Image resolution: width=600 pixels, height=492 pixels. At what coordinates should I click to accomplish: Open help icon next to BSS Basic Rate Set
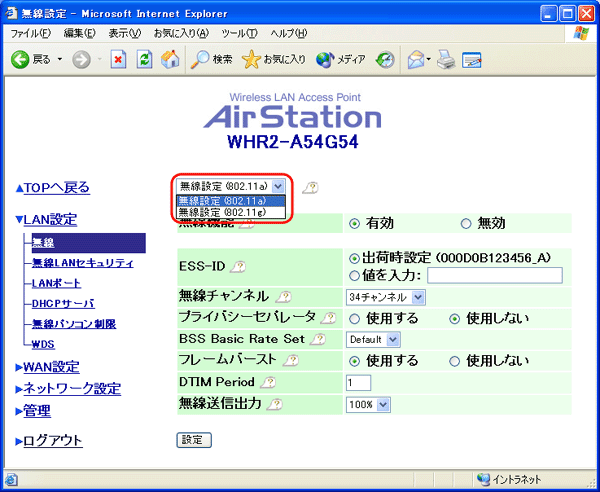tap(318, 339)
